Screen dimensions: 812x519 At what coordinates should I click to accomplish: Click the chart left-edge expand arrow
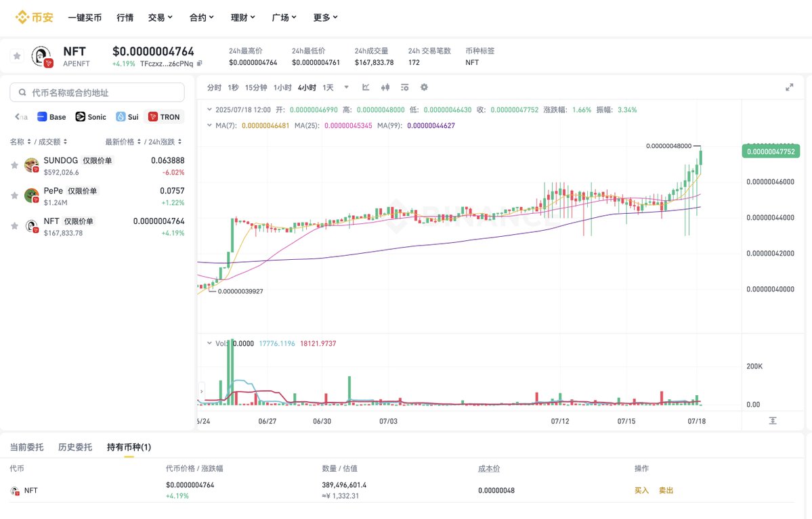pos(201,391)
